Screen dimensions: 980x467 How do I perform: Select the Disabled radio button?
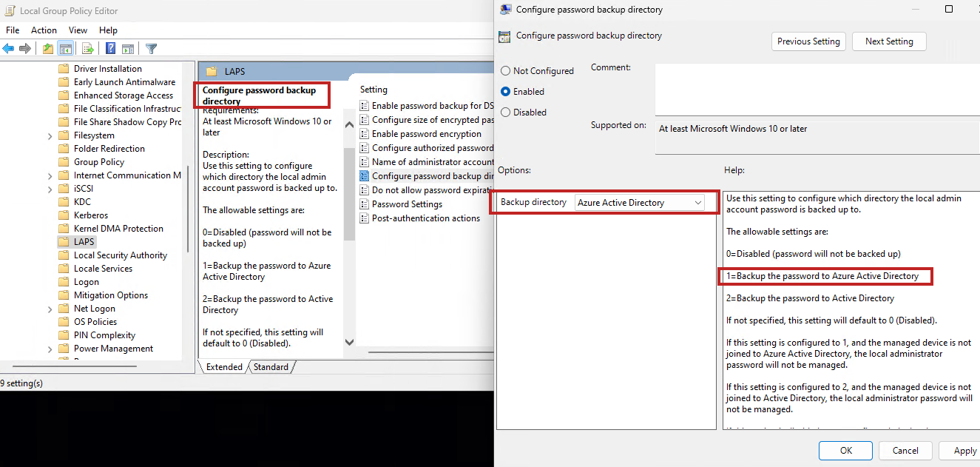pyautogui.click(x=506, y=112)
